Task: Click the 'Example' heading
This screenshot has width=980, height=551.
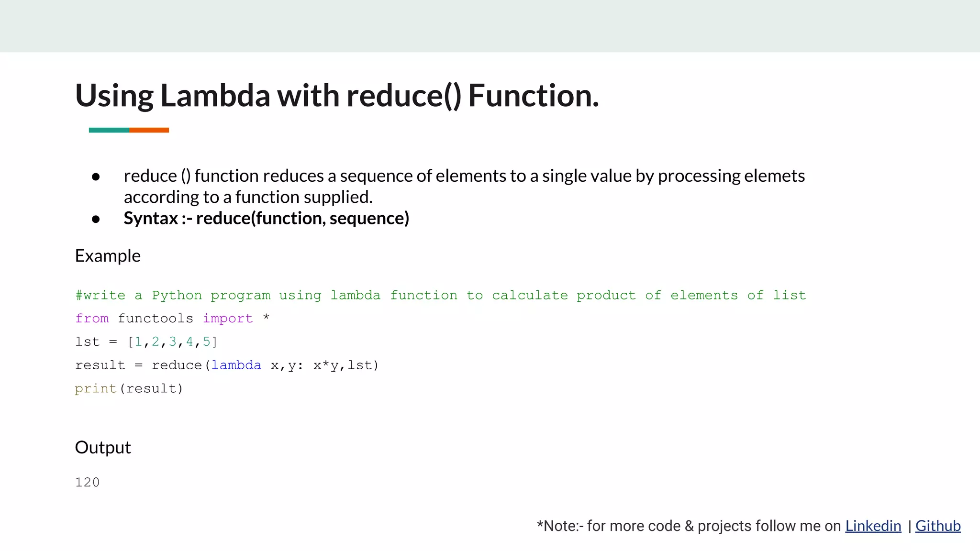Action: [108, 256]
